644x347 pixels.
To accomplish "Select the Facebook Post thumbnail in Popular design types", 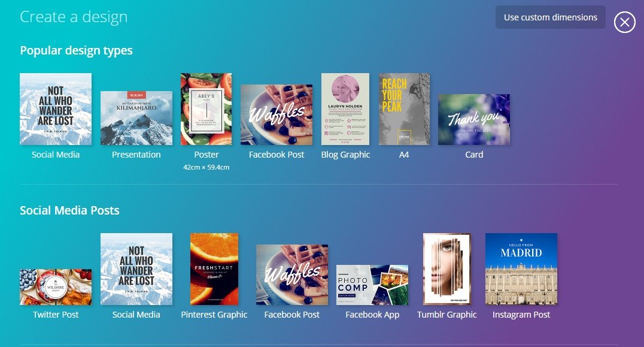I will pos(277,114).
